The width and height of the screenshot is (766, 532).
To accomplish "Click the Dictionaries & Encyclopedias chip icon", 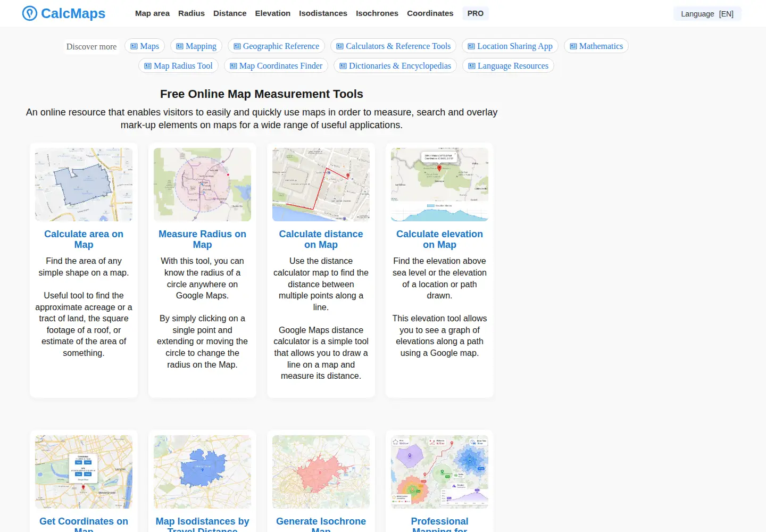I will tap(343, 66).
